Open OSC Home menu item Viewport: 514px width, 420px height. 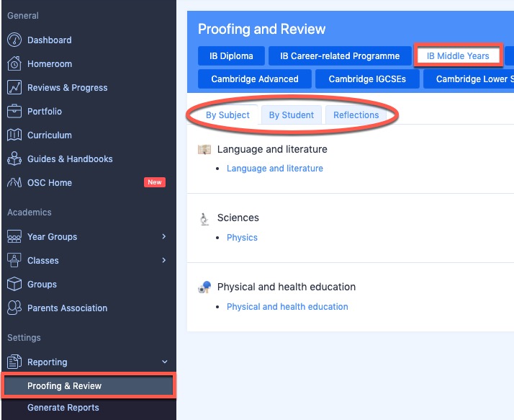pyautogui.click(x=50, y=183)
